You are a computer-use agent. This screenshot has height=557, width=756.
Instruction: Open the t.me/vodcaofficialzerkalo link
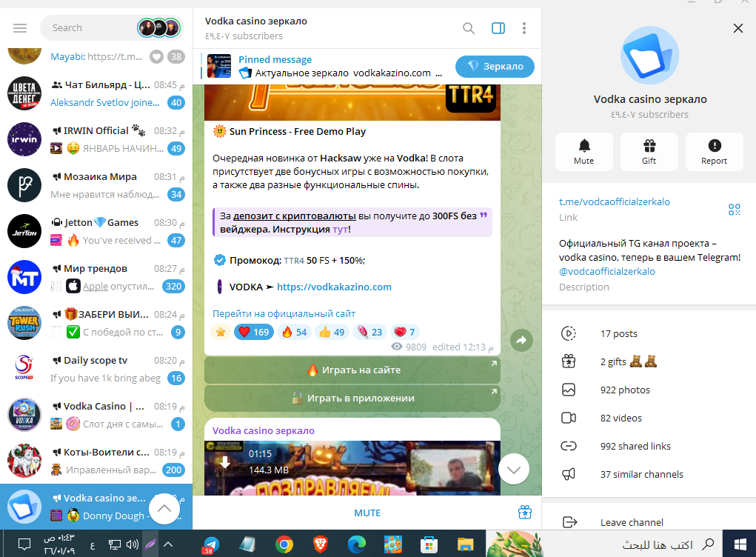click(615, 201)
